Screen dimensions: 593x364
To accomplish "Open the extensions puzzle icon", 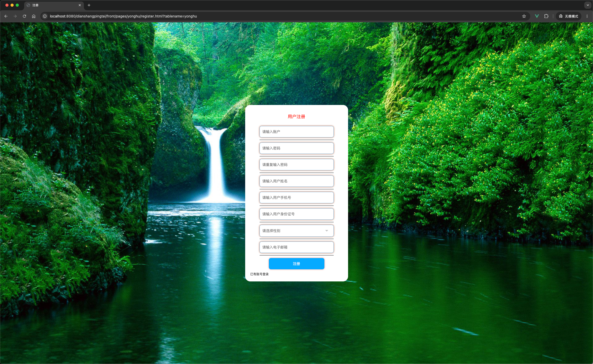I will tap(546, 16).
